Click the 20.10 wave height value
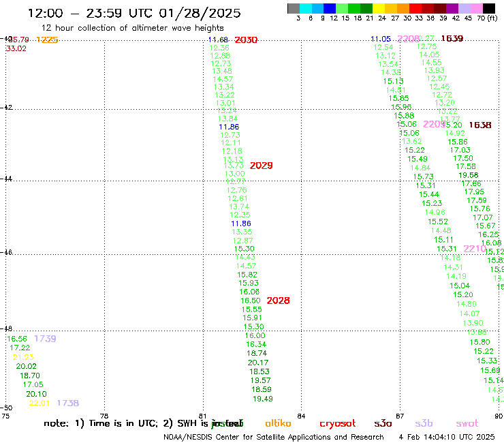The image size is (504, 443). click(36, 394)
